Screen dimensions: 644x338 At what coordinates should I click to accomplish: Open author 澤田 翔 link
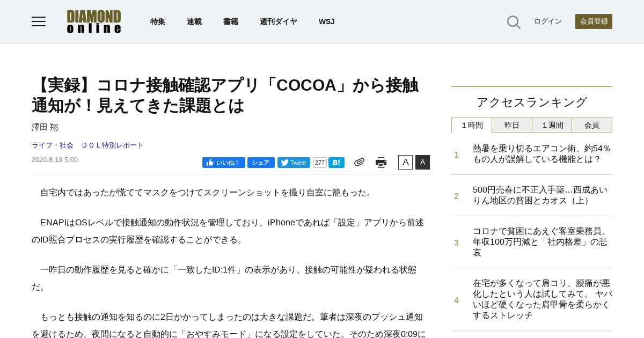pyautogui.click(x=45, y=127)
